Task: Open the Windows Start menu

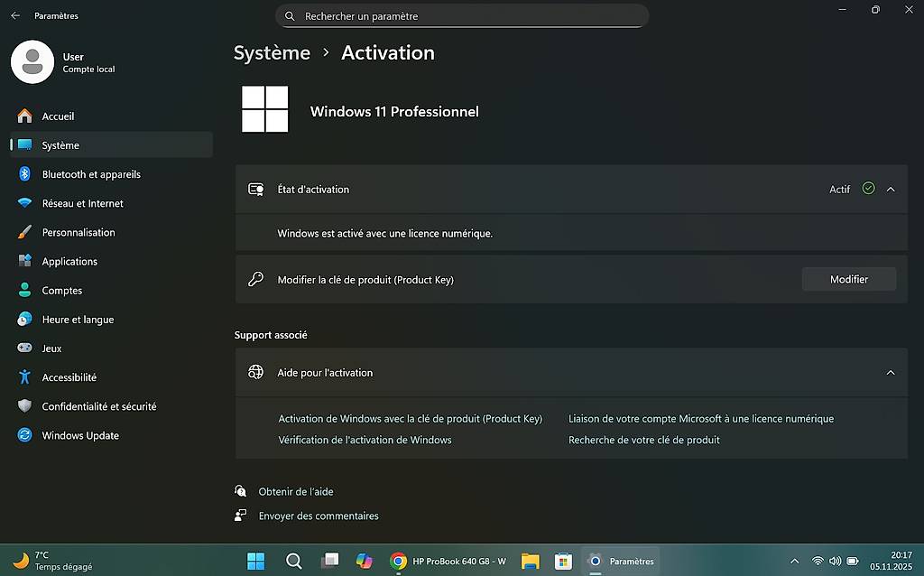Action: click(x=256, y=562)
